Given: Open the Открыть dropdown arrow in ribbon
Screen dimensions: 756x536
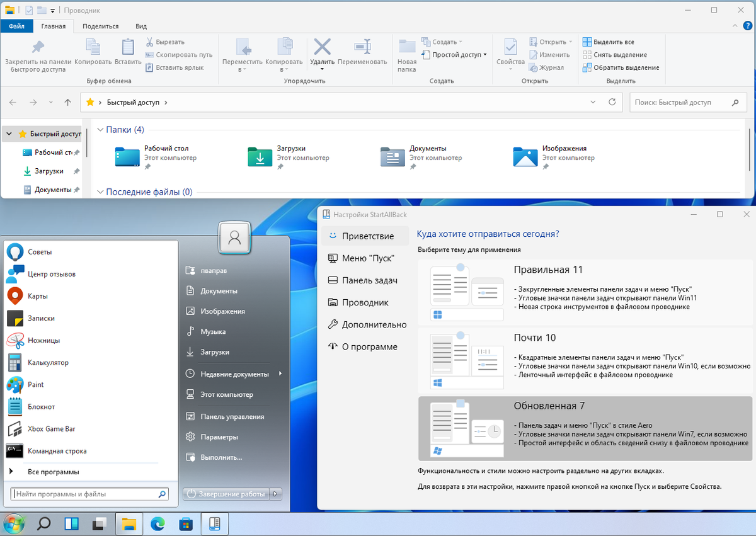Looking at the screenshot, I should [571, 42].
